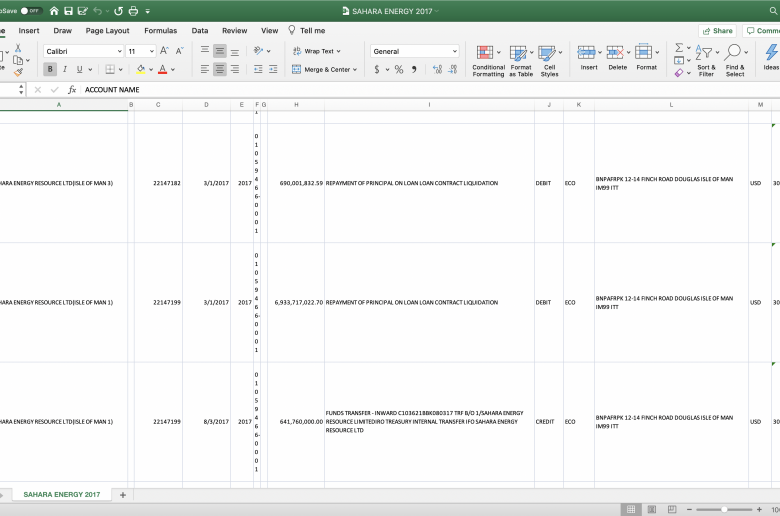Click the AutoSum sigma icon
Screen dimensions: 780x516
tap(679, 48)
